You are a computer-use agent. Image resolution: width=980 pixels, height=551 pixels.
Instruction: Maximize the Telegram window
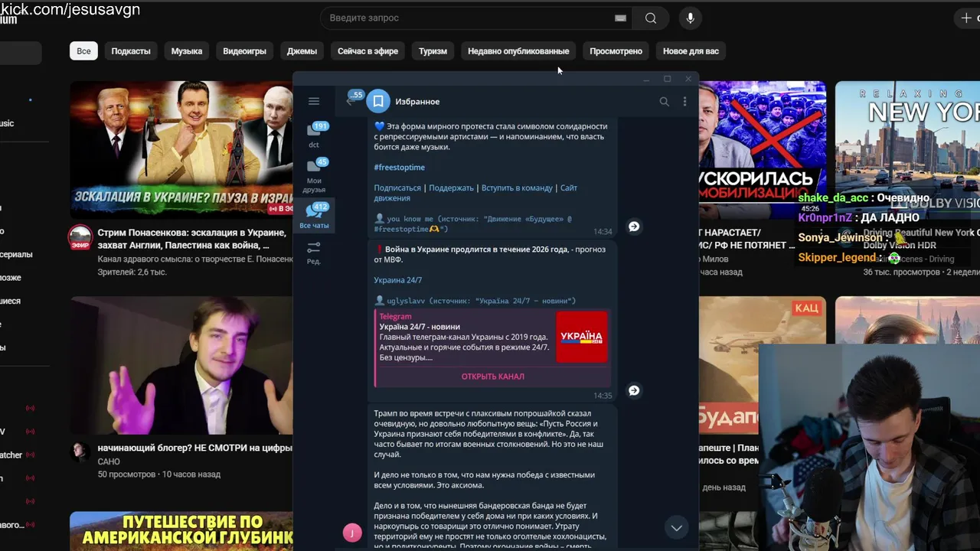tap(667, 79)
